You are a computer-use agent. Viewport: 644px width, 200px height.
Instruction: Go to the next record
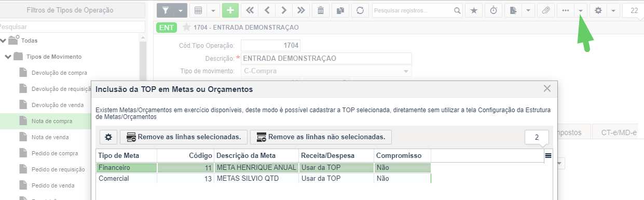pos(284,10)
